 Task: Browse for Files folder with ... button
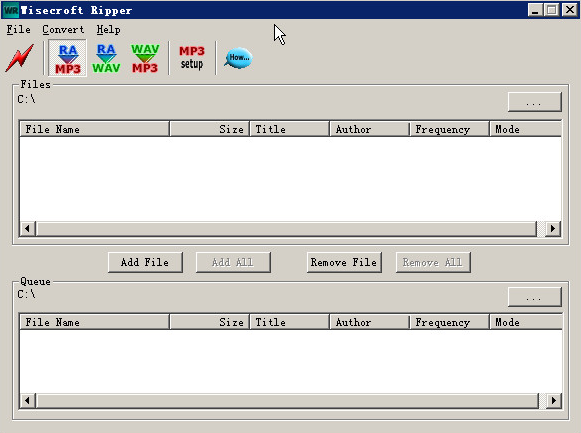point(535,102)
